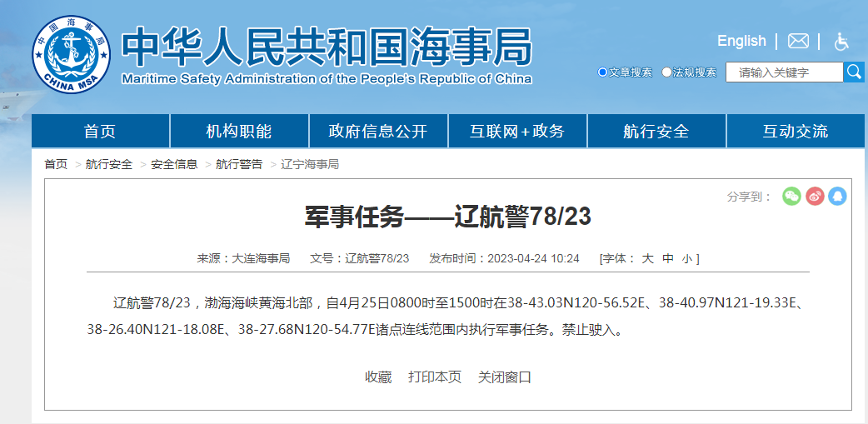Open the envelope mail icon
This screenshot has width=868, height=424.
coord(798,41)
